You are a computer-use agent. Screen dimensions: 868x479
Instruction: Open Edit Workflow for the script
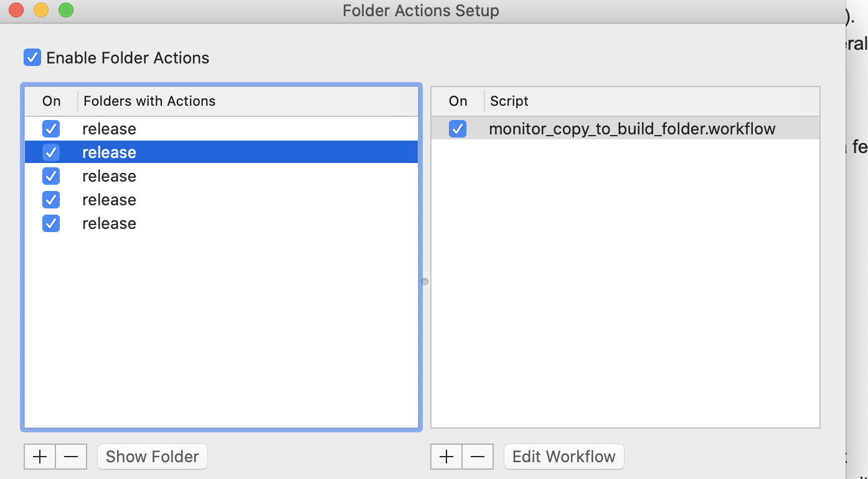(x=564, y=457)
